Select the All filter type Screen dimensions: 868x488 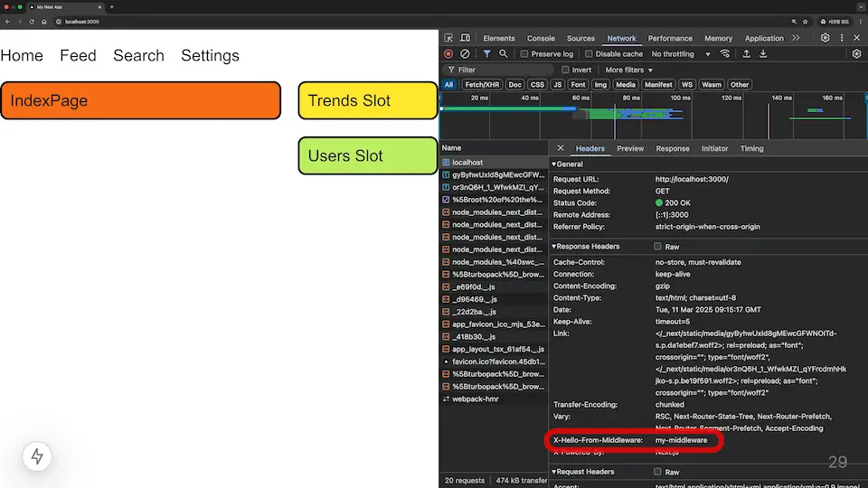coord(448,85)
